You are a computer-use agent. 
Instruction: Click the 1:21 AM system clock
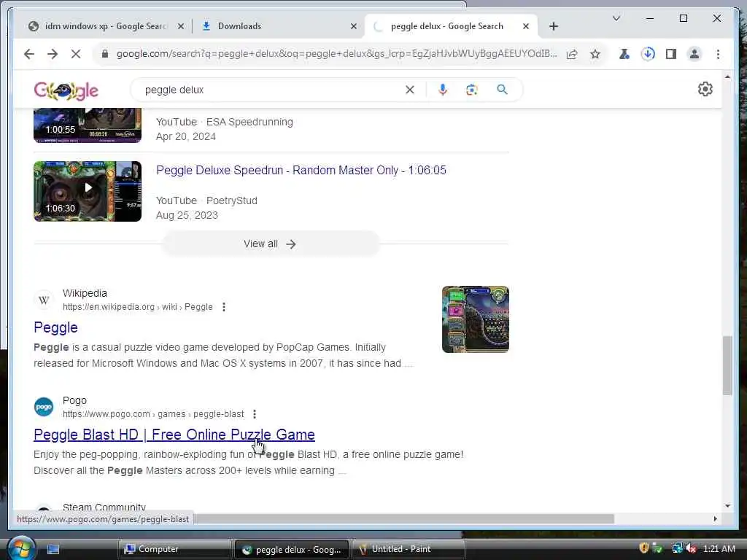coord(719,548)
